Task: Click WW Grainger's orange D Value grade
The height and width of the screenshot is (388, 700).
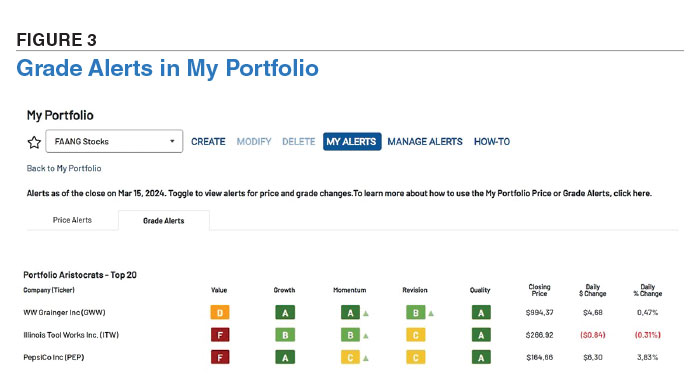Action: pos(220,313)
